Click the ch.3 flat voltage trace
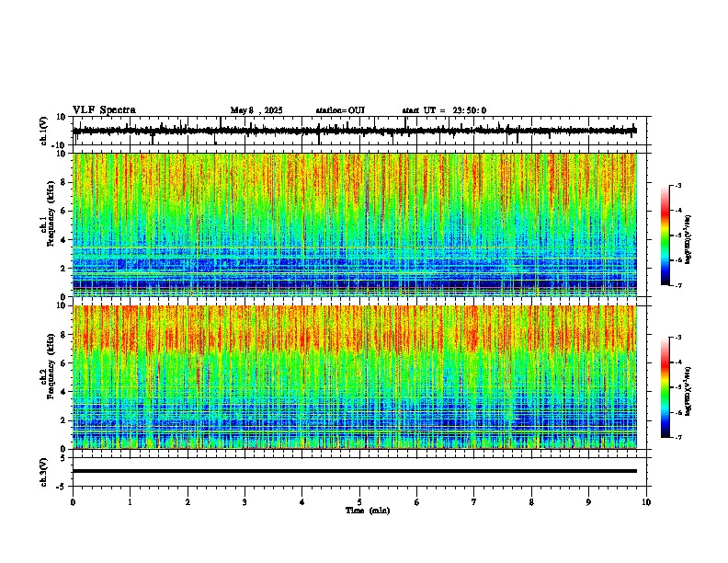Screen dimensions: 728x563 pos(355,471)
